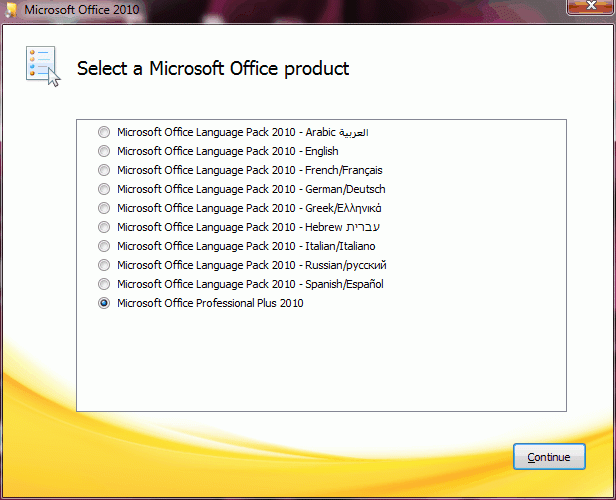
Task: Click 'Language Pack 2010 - French/Français' label text
Action: tap(250, 170)
